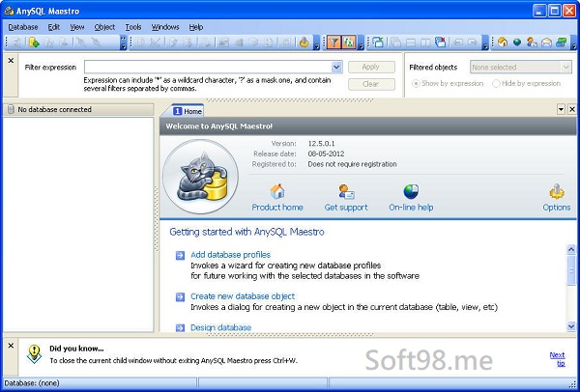Image resolution: width=580 pixels, height=392 pixels.
Task: Click the Getting started scroll up arrow
Action: 571,250
